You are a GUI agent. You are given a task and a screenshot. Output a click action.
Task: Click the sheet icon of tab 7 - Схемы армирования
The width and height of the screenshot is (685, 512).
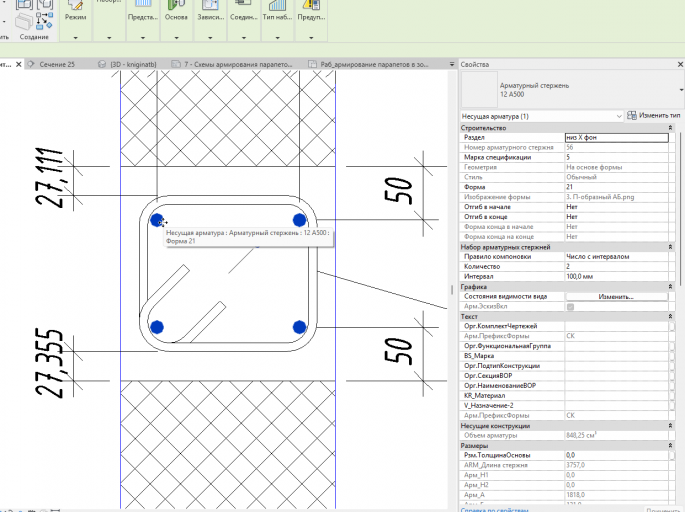point(176,64)
